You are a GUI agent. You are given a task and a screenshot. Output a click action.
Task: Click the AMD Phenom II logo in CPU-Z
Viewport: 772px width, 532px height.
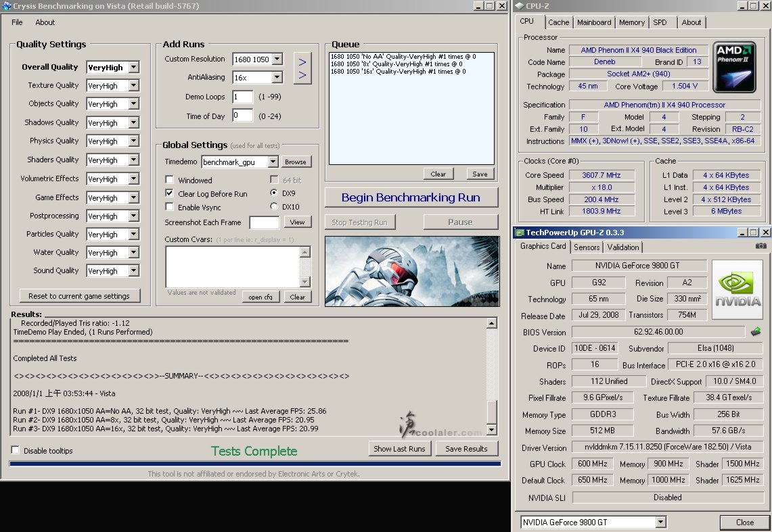[735, 68]
